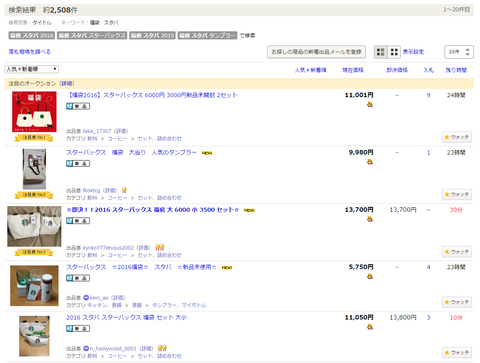Sort by 入札 column header

(x=428, y=70)
